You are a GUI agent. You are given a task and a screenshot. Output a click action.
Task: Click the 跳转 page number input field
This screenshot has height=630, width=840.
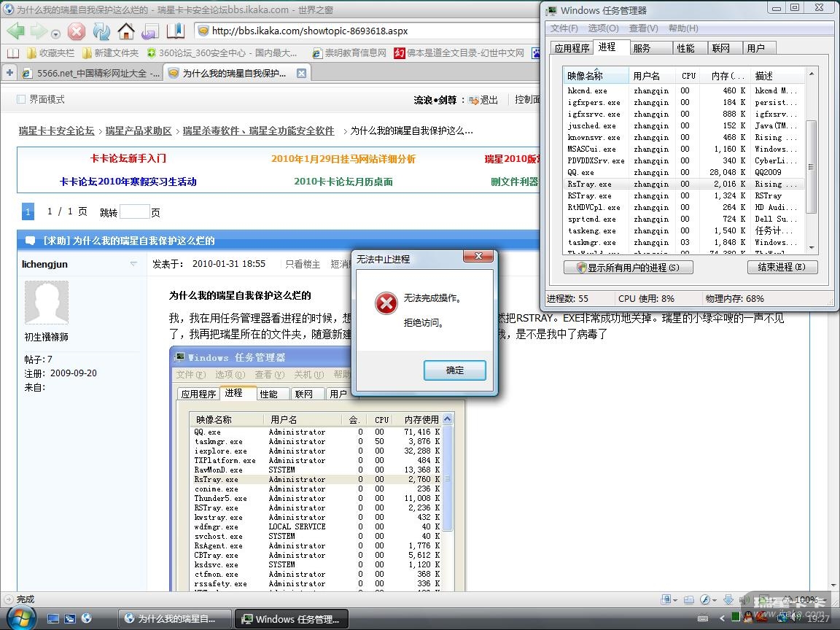coord(134,211)
